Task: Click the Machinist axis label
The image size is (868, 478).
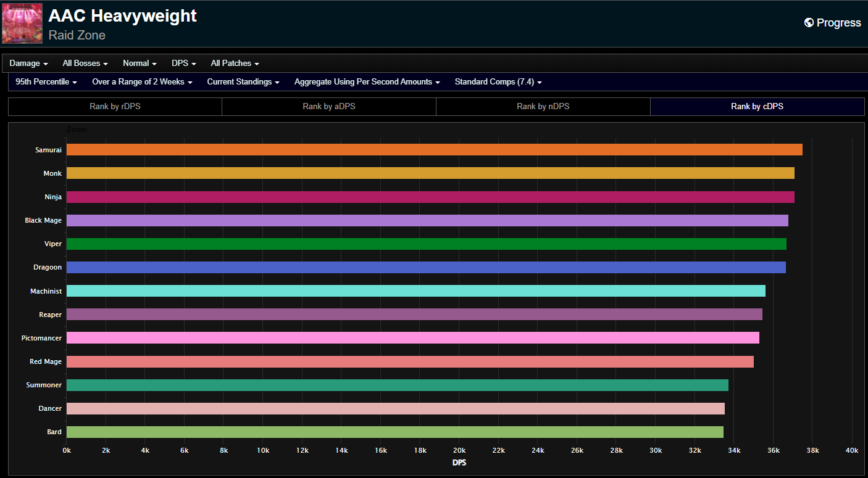Action: coord(46,291)
